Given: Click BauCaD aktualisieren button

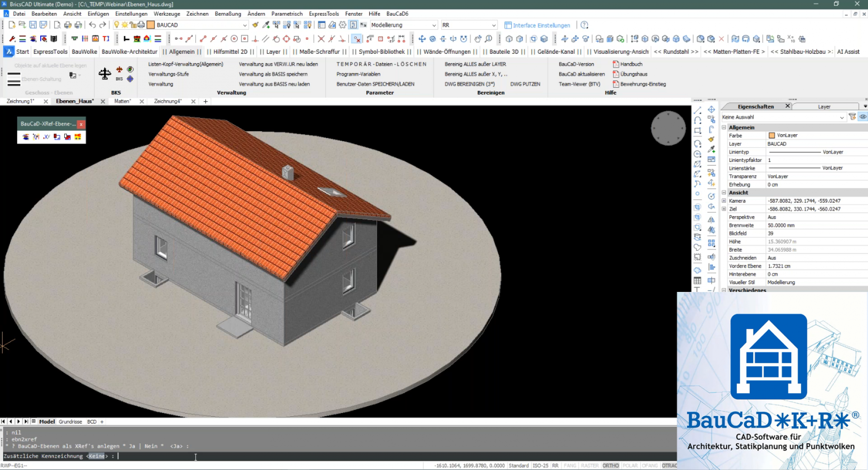Looking at the screenshot, I should 581,74.
